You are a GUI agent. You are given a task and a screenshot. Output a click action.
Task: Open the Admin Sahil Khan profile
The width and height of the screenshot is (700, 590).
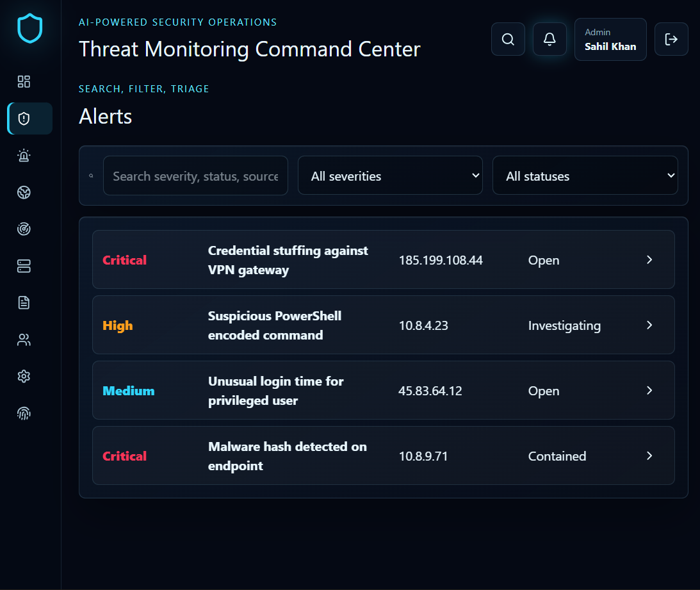point(610,39)
